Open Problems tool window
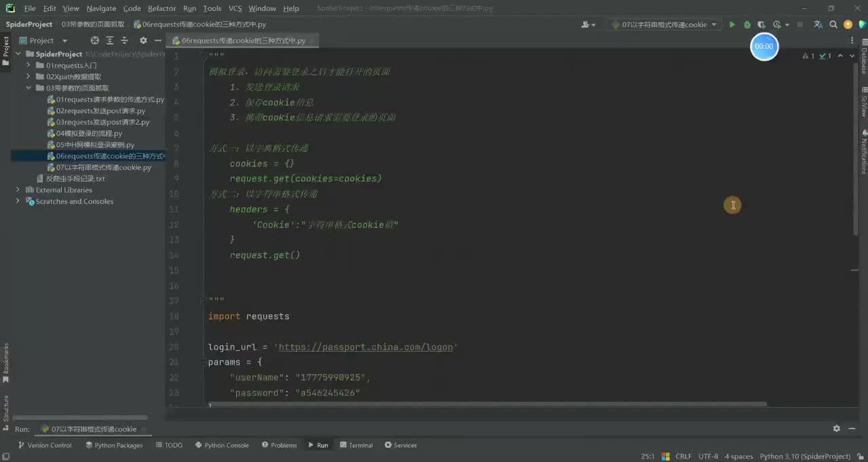 [279, 445]
